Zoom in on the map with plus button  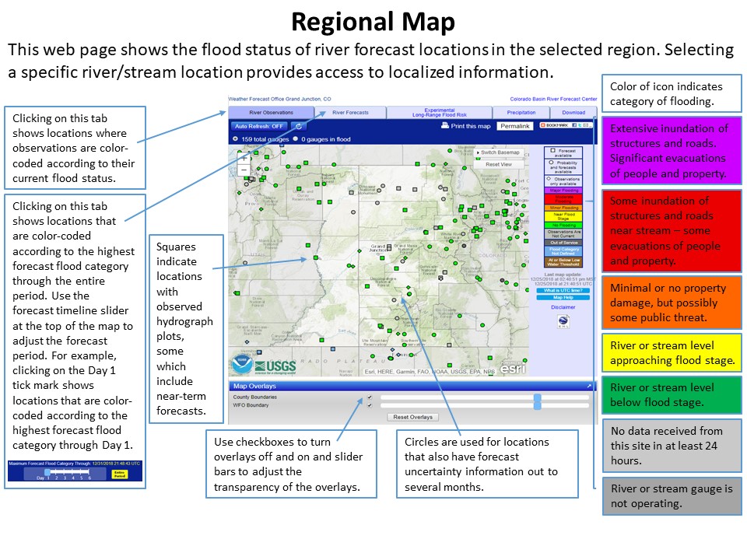pos(244,158)
